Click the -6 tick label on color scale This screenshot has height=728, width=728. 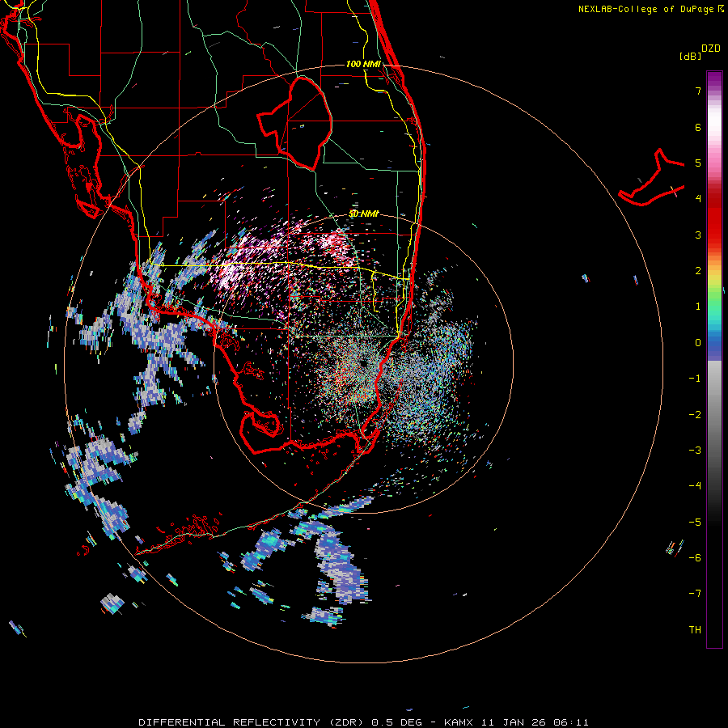(695, 558)
